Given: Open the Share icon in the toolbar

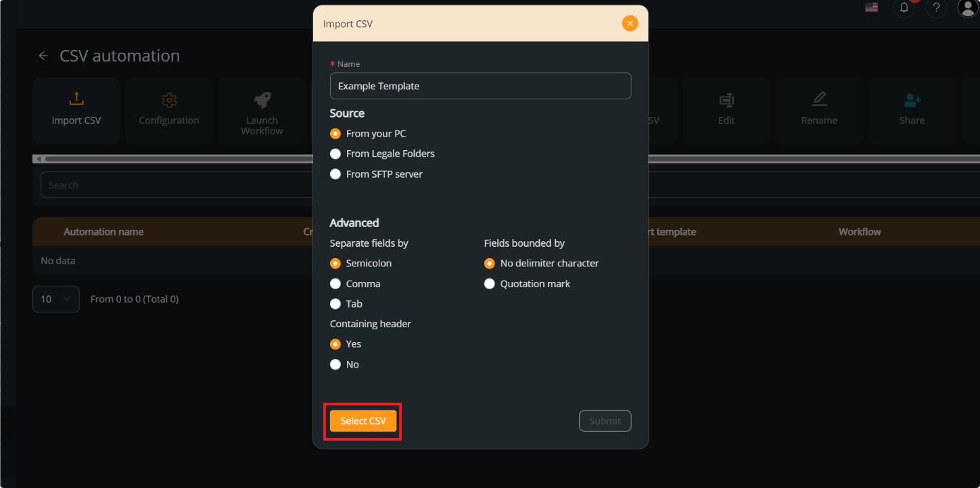Looking at the screenshot, I should tap(912, 99).
